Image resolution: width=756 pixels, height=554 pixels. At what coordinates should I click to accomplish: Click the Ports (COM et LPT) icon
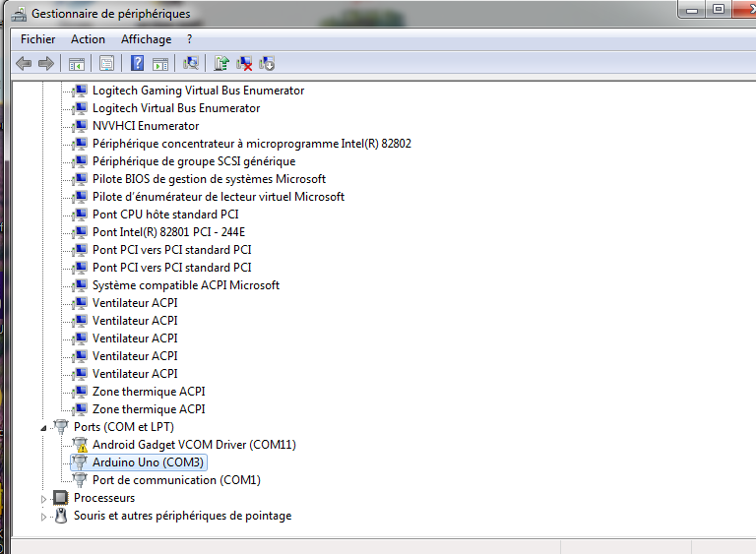point(61,427)
